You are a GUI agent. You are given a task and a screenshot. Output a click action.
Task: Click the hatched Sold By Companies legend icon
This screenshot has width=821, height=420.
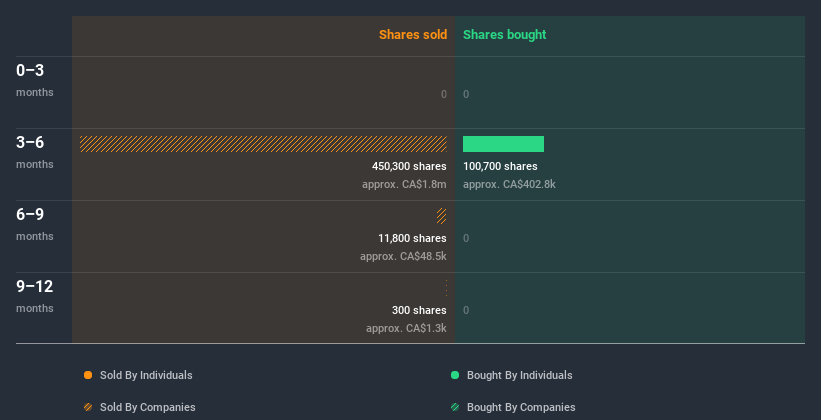[x=88, y=407]
